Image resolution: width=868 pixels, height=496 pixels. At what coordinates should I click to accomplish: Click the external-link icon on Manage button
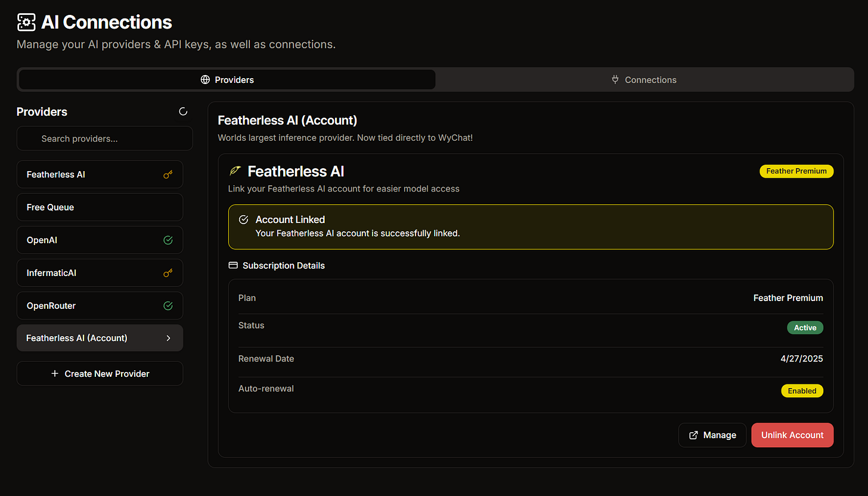[x=693, y=435]
